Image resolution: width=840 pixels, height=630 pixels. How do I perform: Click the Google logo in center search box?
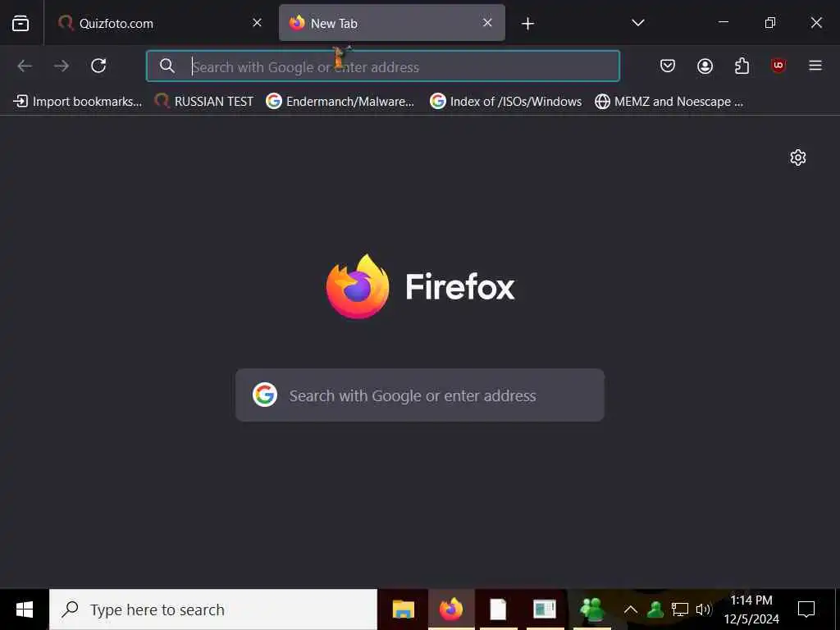pyautogui.click(x=265, y=395)
